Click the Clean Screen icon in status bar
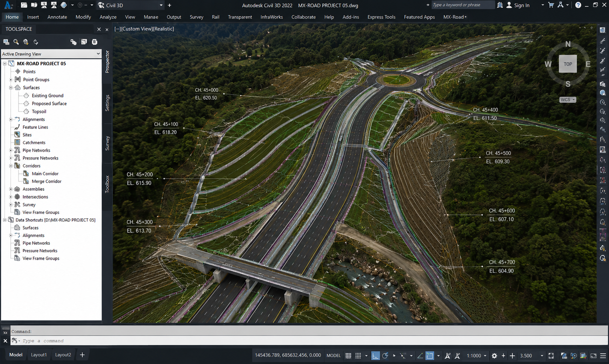609x364 pixels. click(593, 355)
